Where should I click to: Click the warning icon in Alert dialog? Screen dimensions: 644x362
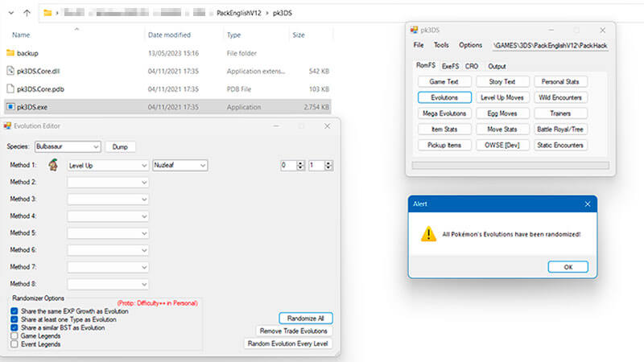428,234
